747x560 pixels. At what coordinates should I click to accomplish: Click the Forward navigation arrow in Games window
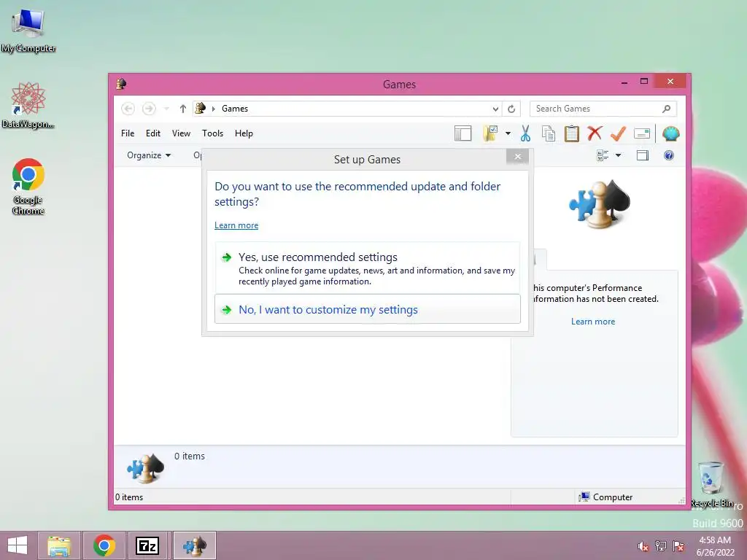click(149, 109)
